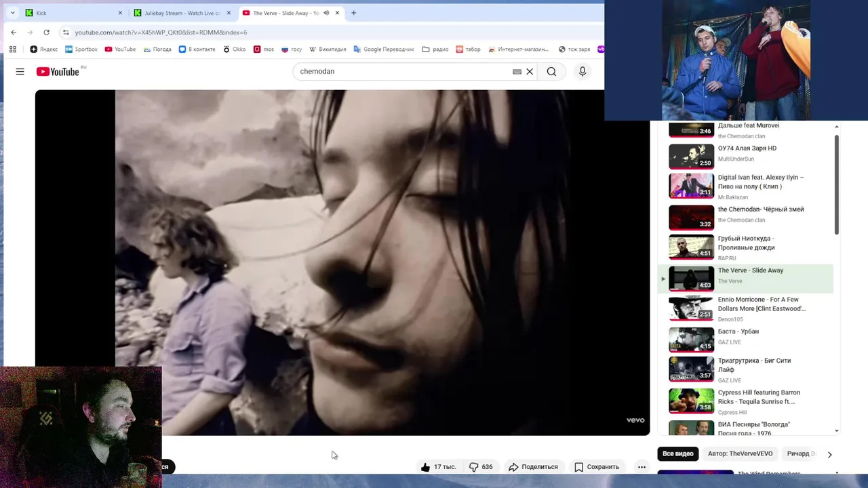
Task: Mute The Verve tab audio icon
Action: point(326,13)
